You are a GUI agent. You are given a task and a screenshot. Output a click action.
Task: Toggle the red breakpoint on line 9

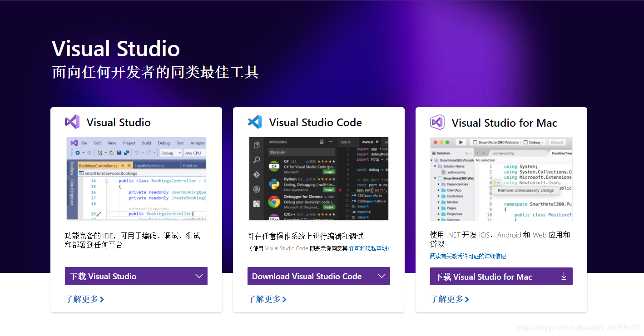[341, 190]
